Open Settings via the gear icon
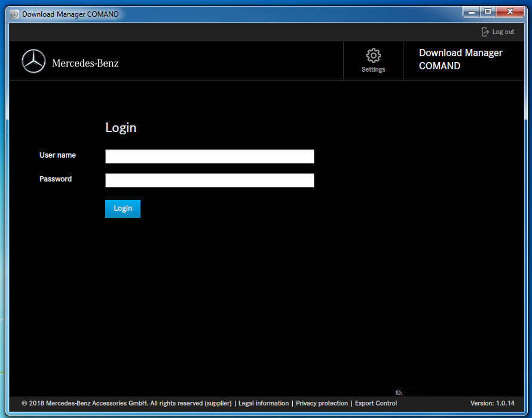 coord(373,56)
